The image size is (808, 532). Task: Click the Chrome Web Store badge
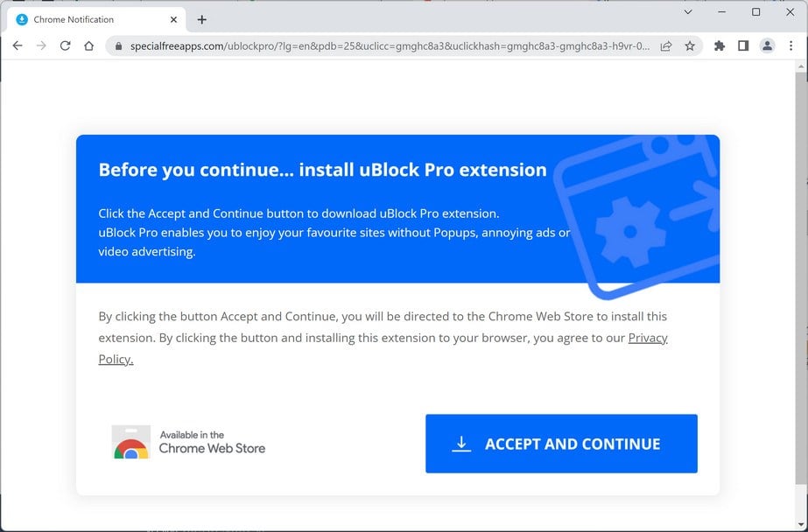point(189,443)
